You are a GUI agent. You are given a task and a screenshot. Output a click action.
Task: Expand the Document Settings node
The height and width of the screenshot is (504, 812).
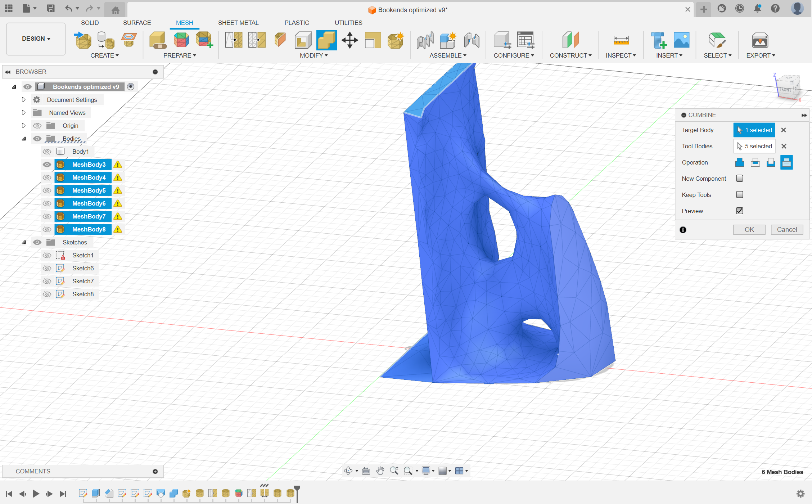pos(24,100)
